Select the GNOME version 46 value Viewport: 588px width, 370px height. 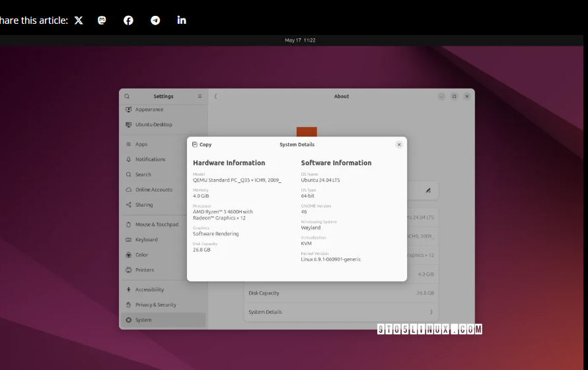[x=304, y=212]
